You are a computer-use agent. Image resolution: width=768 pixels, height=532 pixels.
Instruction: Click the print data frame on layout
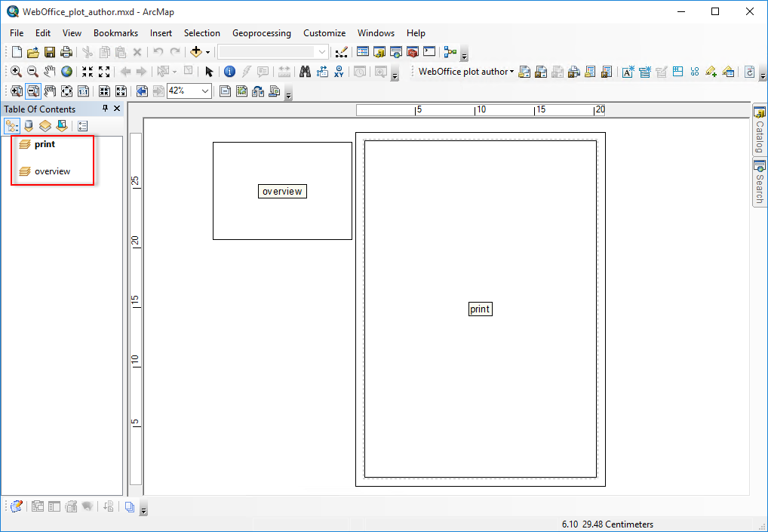click(x=480, y=309)
